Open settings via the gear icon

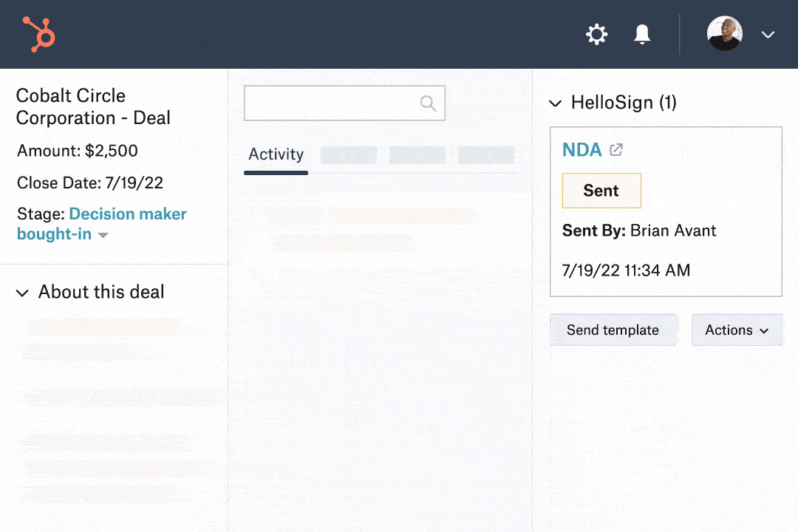click(x=596, y=34)
